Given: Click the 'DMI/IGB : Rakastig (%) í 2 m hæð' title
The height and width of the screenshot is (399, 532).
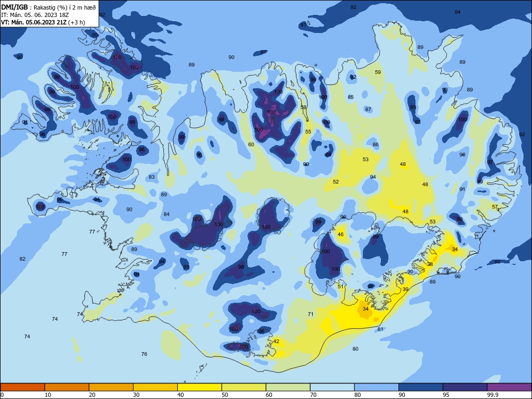Looking at the screenshot, I should 48,7.
